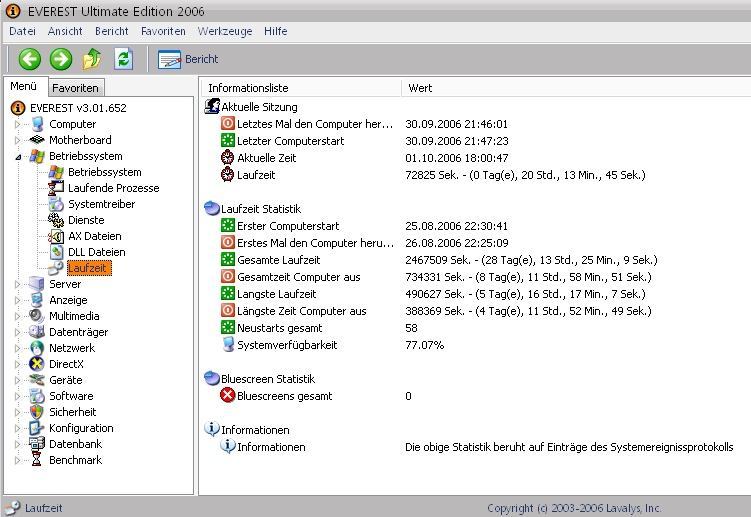Image resolution: width=751 pixels, height=517 pixels.
Task: Click the red Bluescreens gesamt error icon
Action: [228, 396]
